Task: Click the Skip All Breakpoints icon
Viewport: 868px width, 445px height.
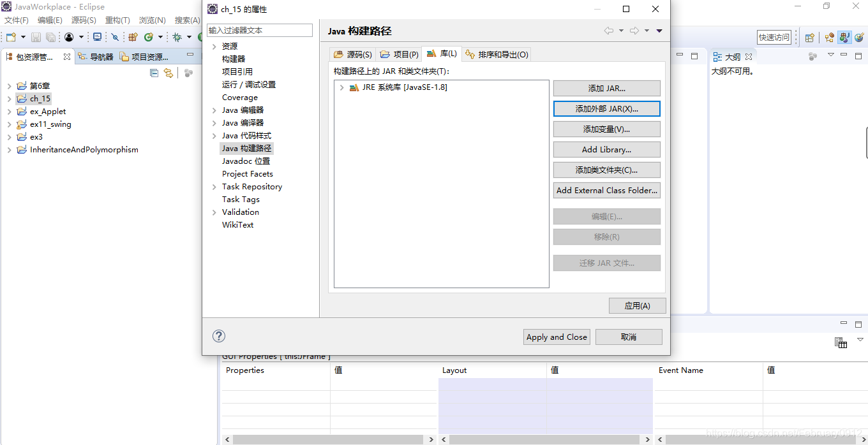Action: point(115,38)
